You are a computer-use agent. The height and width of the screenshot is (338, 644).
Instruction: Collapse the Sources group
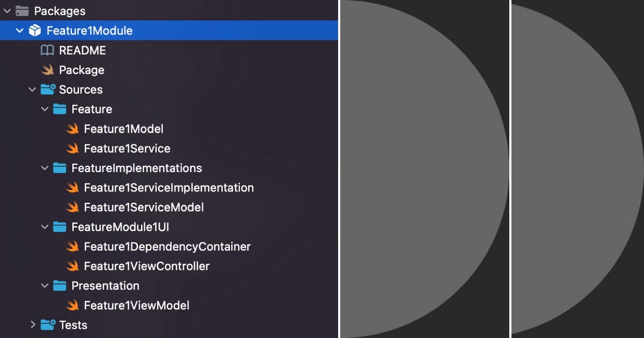click(32, 89)
